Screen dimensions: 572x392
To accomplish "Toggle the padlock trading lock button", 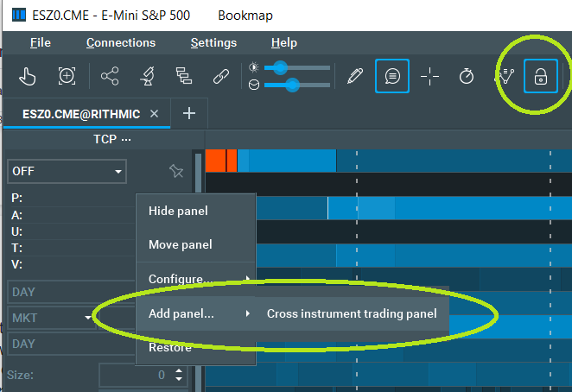I will 541,76.
